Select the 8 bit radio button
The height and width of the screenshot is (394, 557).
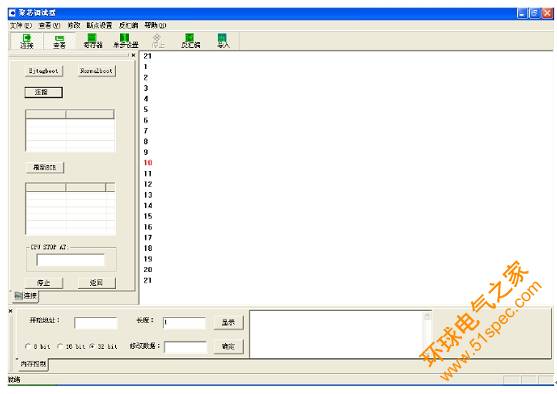click(28, 346)
